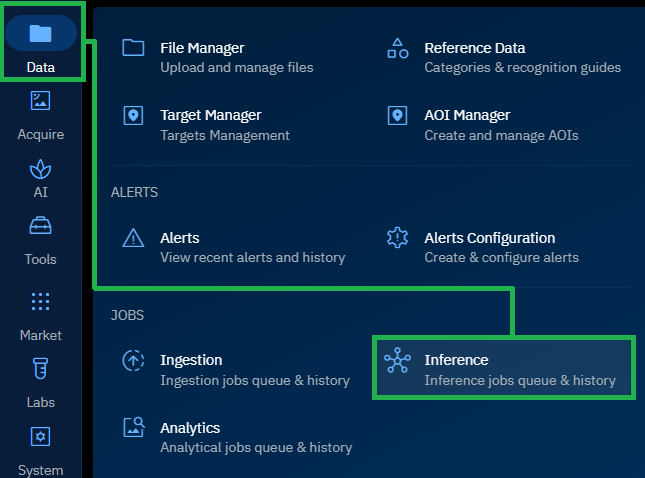
Task: Go to Alerts Configuration label
Action: click(489, 238)
